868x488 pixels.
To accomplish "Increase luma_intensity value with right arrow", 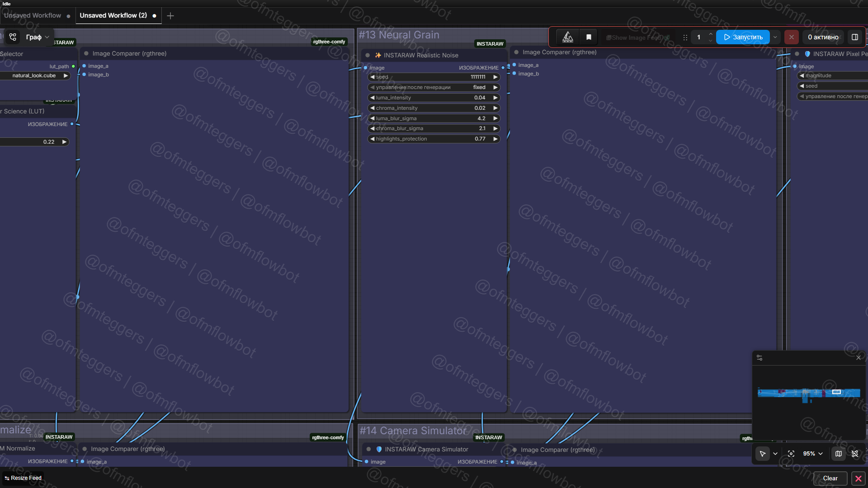I will pyautogui.click(x=495, y=98).
